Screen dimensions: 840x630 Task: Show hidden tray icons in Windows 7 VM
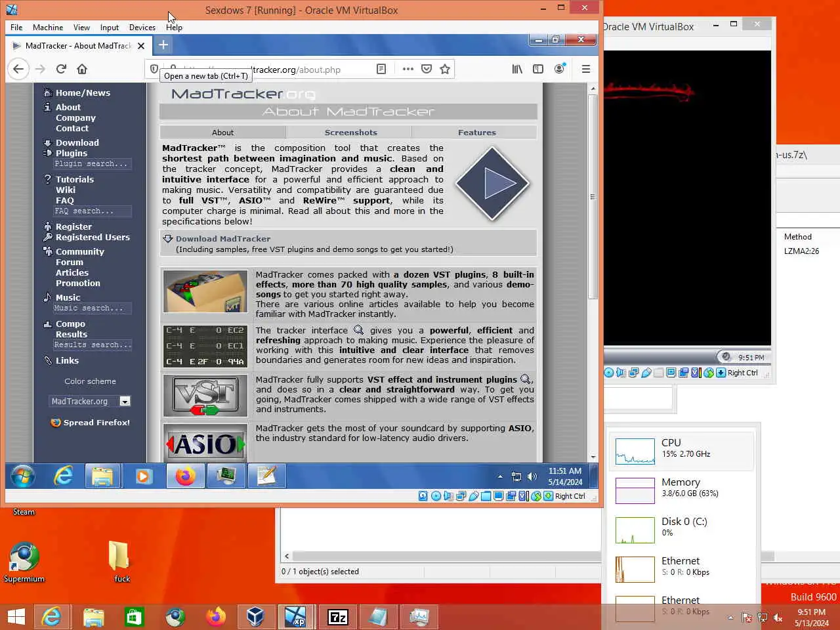pyautogui.click(x=500, y=476)
